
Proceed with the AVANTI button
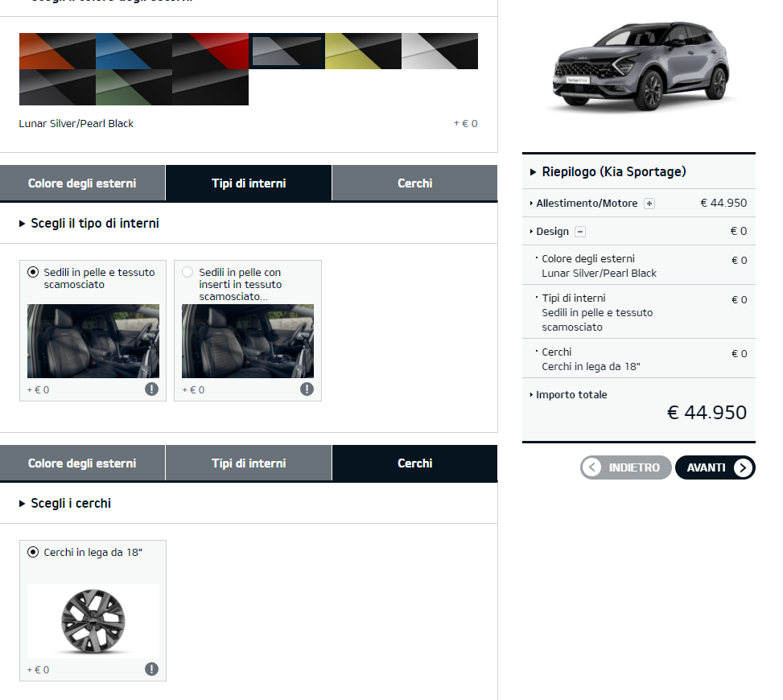pyautogui.click(x=715, y=467)
